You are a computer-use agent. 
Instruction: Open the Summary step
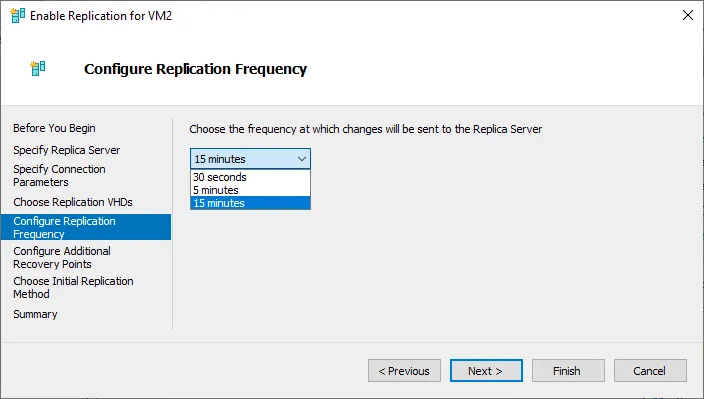35,314
